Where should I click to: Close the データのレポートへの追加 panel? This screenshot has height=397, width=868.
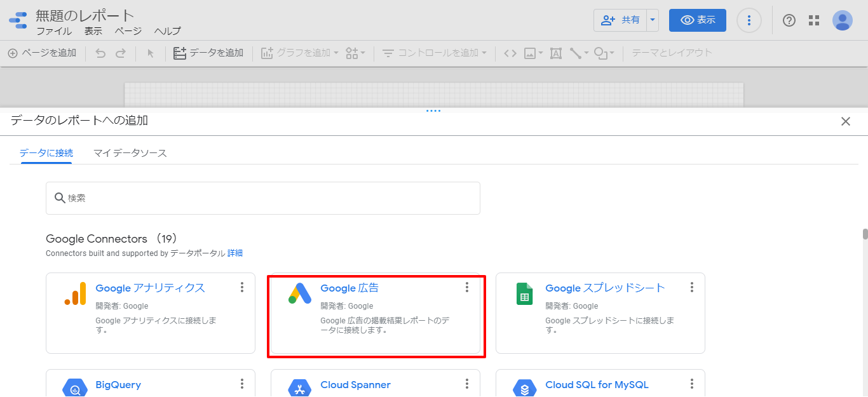pyautogui.click(x=846, y=121)
